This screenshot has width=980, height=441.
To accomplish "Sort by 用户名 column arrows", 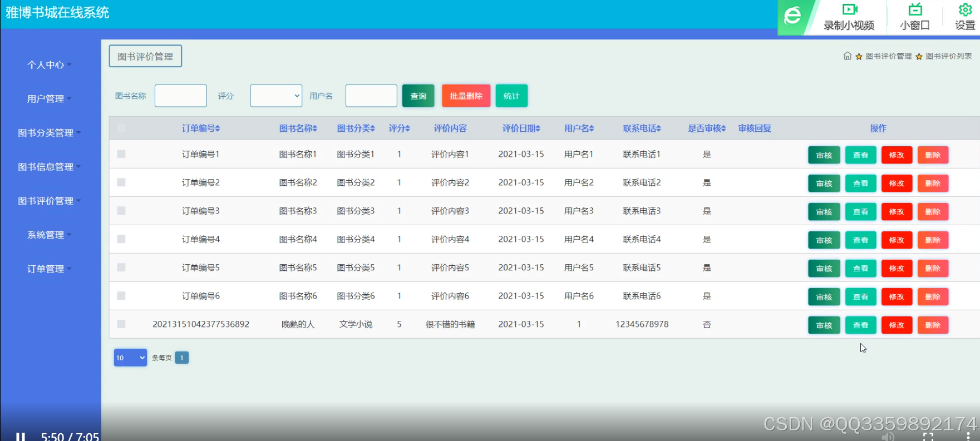I will (x=592, y=128).
